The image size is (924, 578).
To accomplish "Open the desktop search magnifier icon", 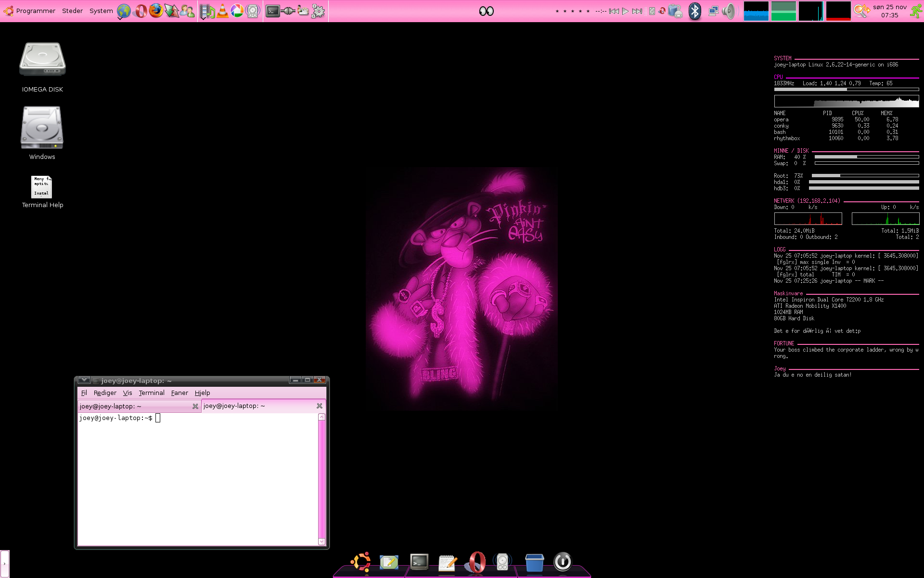I will point(861,11).
